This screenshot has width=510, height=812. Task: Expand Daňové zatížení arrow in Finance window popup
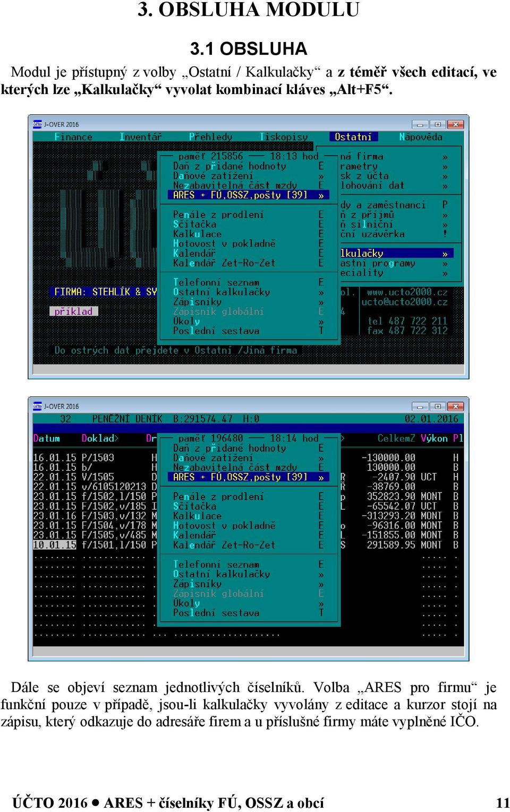coord(321,176)
